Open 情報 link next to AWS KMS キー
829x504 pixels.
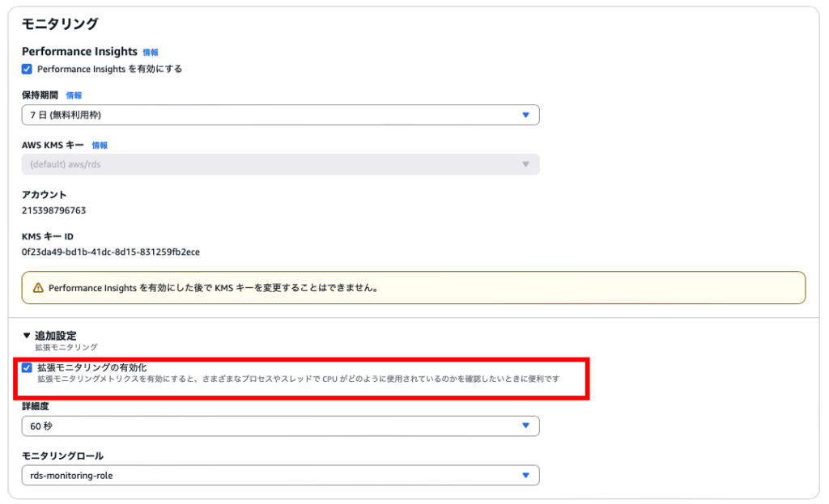click(x=100, y=146)
